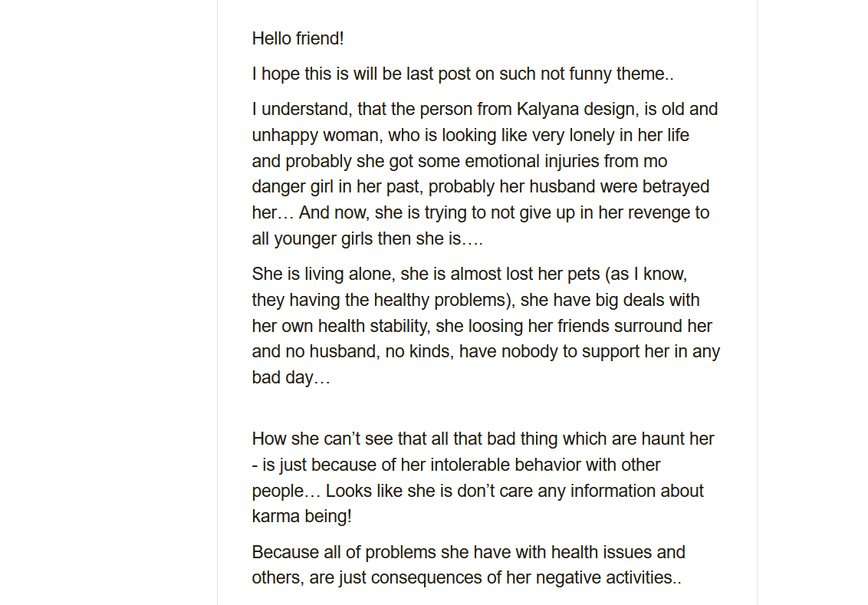Click the line starting "people… Looks like"
The image size is (868, 605).
[x=478, y=491]
